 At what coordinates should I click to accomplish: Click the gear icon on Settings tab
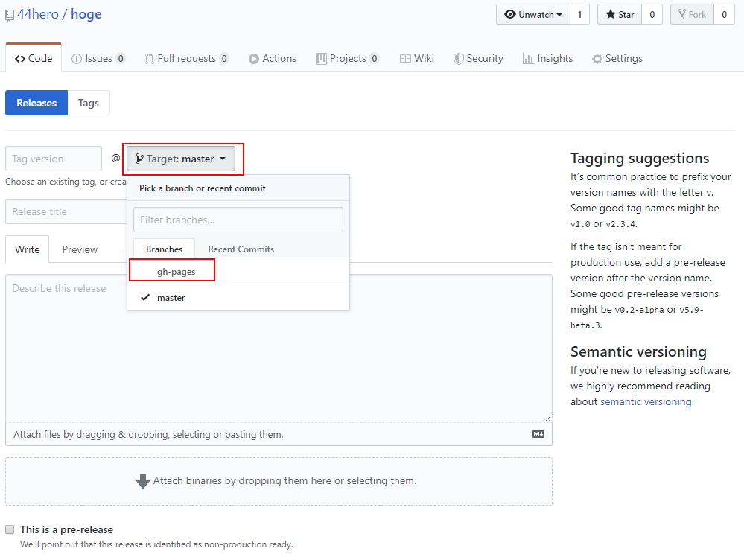pos(597,59)
